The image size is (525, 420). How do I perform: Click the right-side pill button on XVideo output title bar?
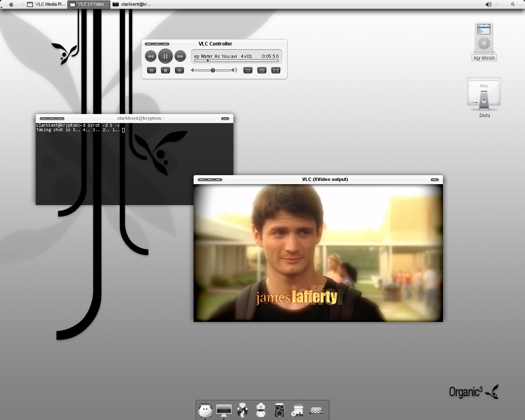(435, 180)
